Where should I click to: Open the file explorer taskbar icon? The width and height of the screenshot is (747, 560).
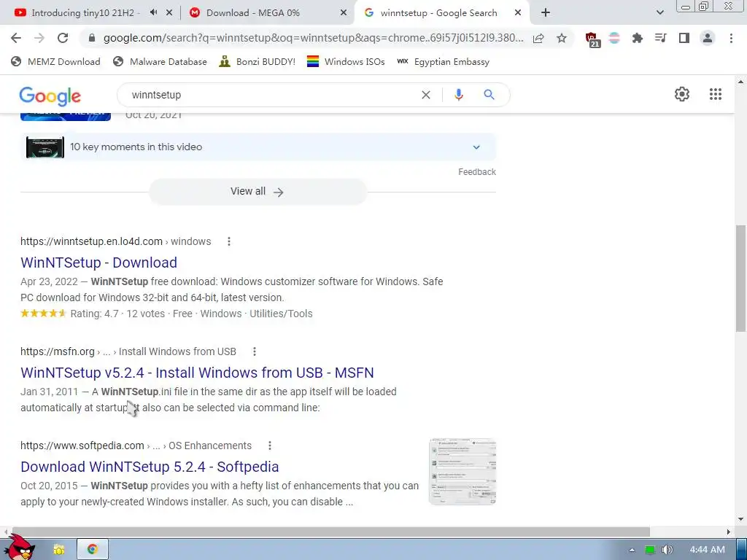59,550
